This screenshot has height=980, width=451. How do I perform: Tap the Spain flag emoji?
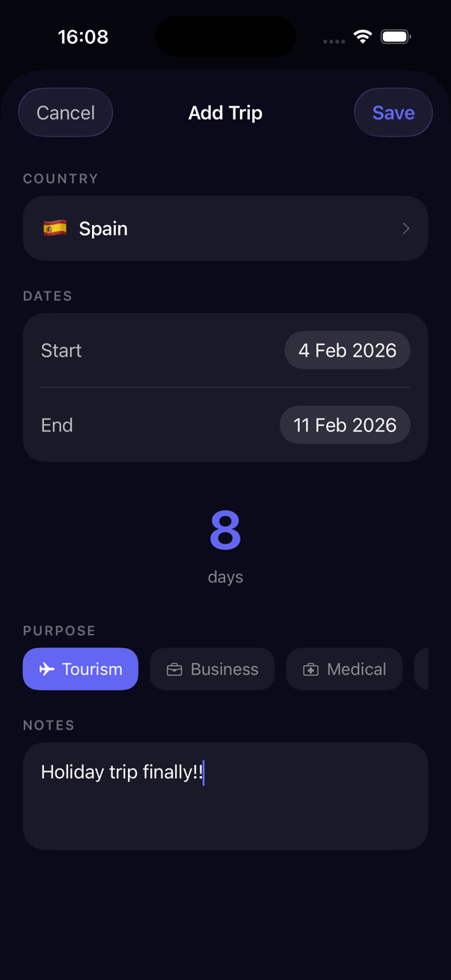click(x=54, y=228)
